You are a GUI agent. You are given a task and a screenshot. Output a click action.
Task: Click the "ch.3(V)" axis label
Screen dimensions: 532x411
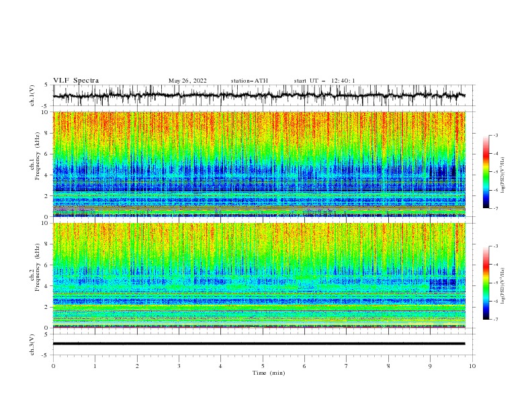[32, 345]
